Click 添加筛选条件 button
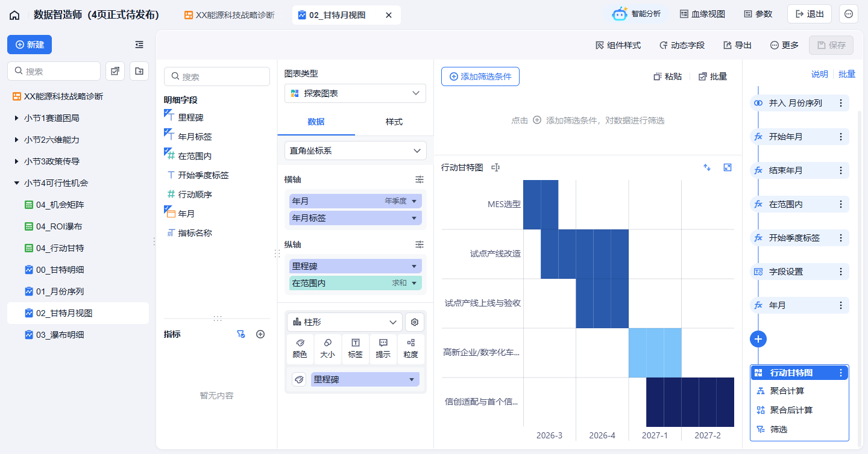Image resolution: width=868 pixels, height=454 pixels. tap(480, 76)
